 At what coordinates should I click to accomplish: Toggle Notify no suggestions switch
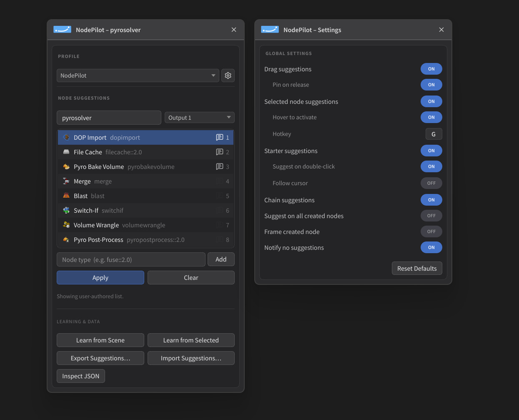[431, 247]
